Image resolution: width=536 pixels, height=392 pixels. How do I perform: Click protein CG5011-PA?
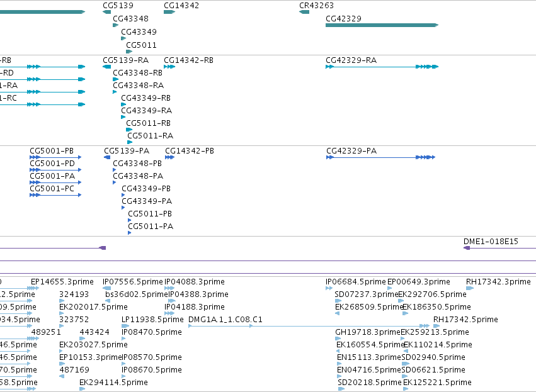[151, 227]
